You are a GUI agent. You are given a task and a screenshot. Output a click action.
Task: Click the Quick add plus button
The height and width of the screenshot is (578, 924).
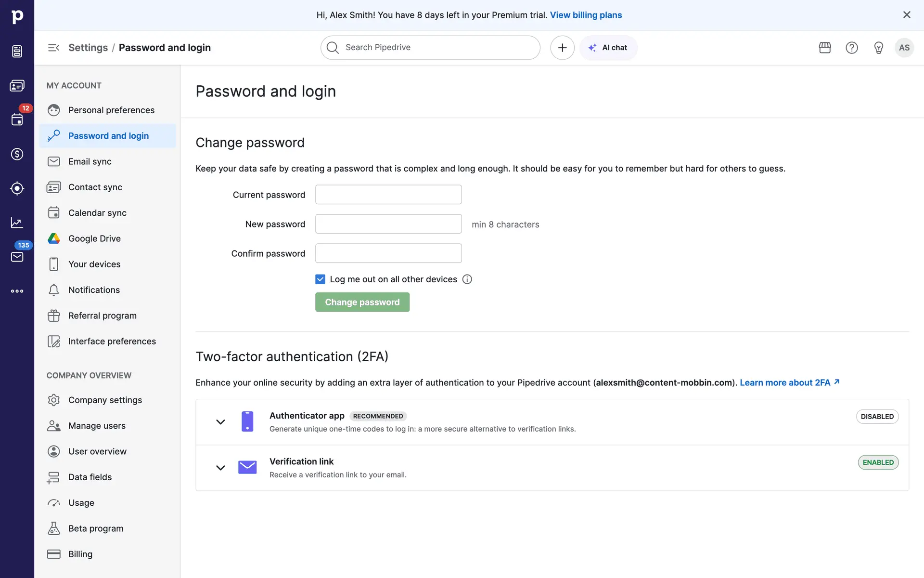click(562, 48)
